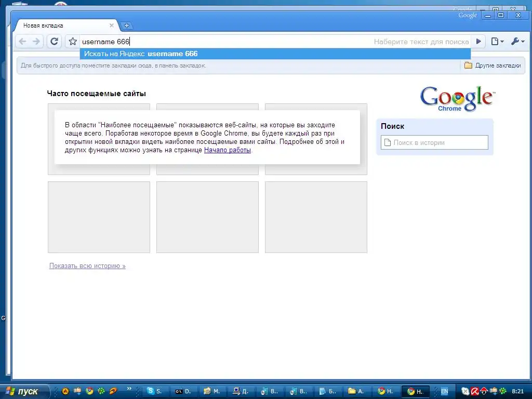The width and height of the screenshot is (532, 399).
Task: Launch Chrome from the quick-launch bar
Action: [x=89, y=391]
